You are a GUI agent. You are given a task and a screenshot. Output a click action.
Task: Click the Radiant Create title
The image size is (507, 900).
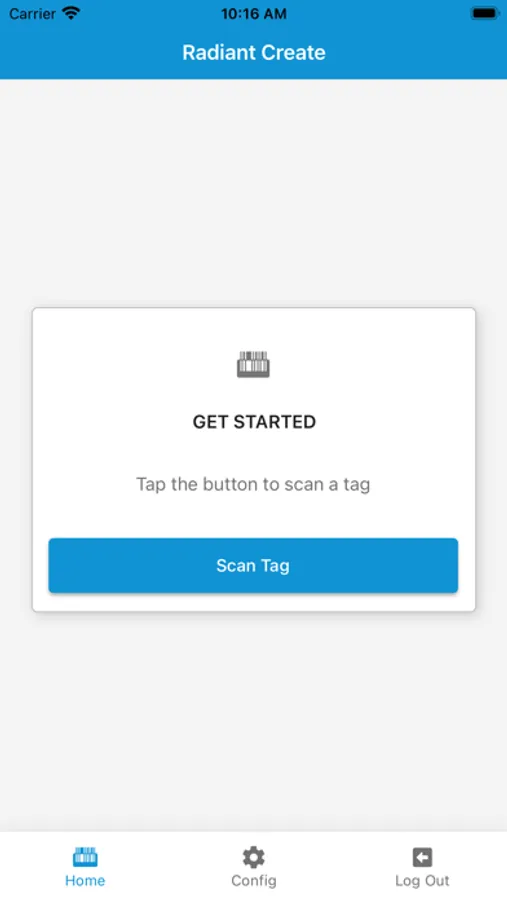click(254, 52)
